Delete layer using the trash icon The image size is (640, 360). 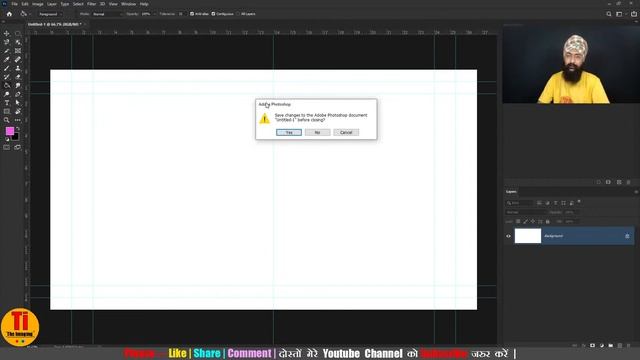tap(629, 345)
